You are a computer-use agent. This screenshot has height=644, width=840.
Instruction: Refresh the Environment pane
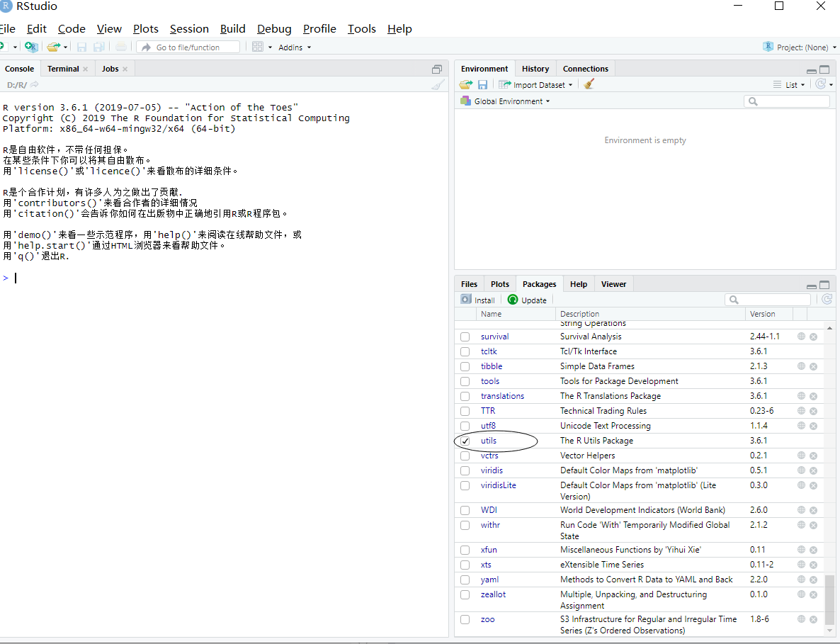coord(820,84)
